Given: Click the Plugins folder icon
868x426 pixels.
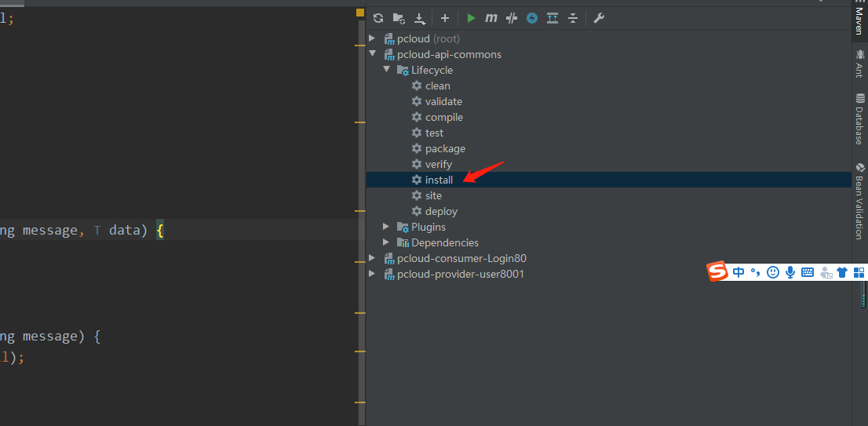Looking at the screenshot, I should [403, 227].
